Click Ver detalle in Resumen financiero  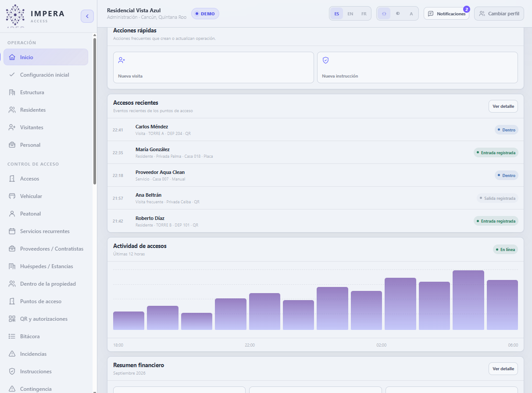tap(503, 369)
